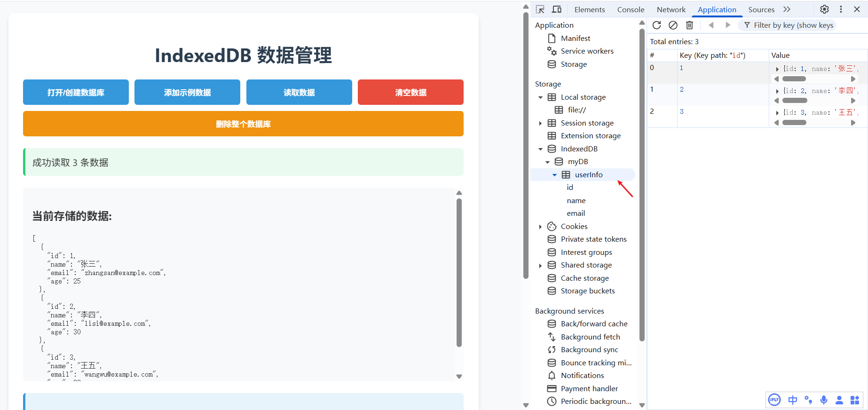This screenshot has width=868, height=410.
Task: Expand the Session storage tree item
Action: coord(540,123)
